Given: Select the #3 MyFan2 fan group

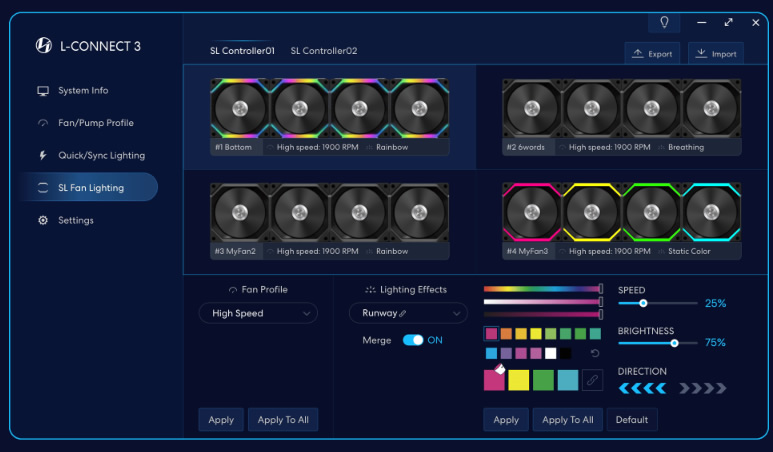Looking at the screenshot, I should [329, 221].
